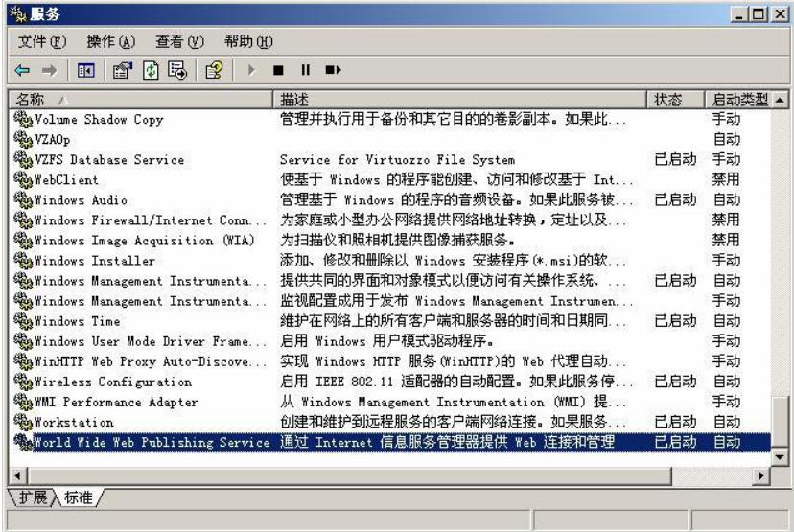794x532 pixels.
Task: Click the vertical scrollbar thumb
Action: point(781,423)
